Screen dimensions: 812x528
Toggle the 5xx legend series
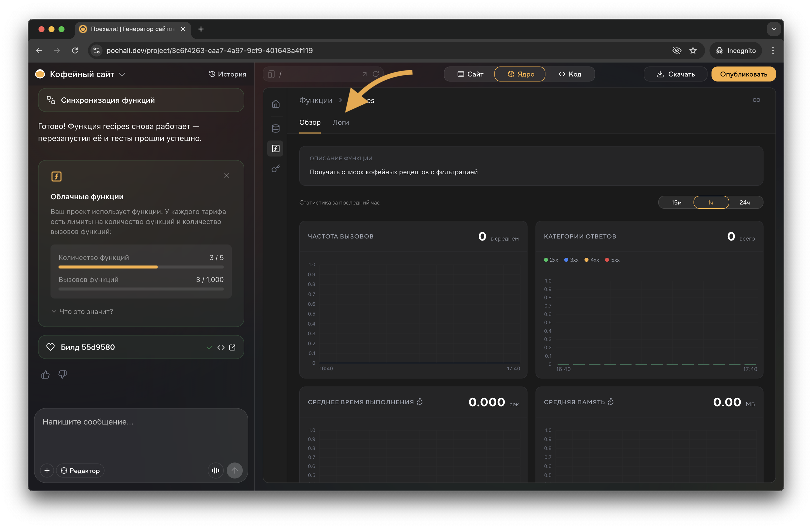point(612,260)
